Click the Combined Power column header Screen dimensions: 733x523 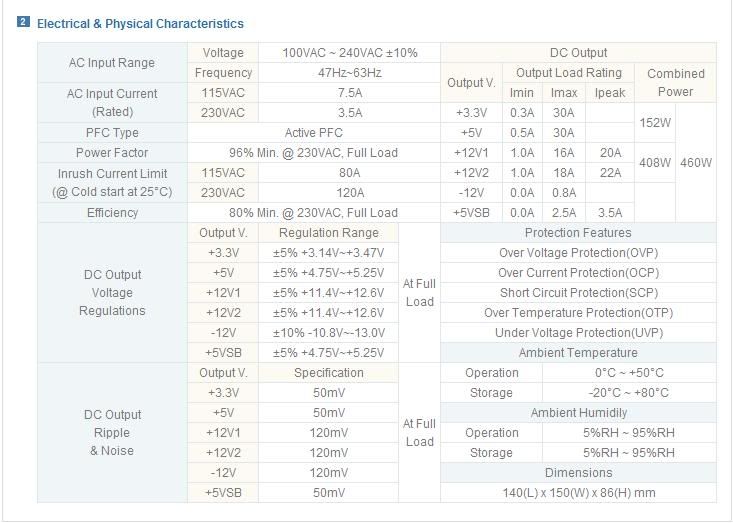click(676, 82)
